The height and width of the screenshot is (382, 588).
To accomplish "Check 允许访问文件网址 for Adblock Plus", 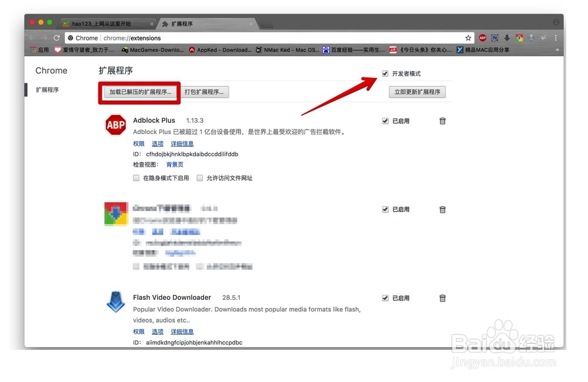I will coord(200,178).
